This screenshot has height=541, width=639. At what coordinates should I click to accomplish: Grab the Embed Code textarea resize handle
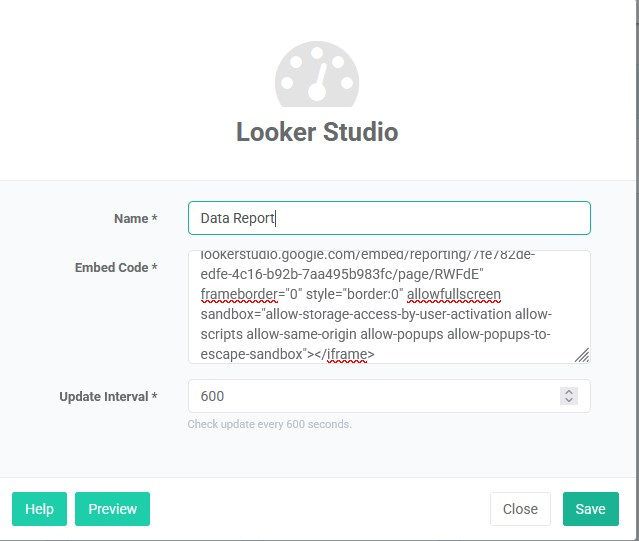(x=582, y=355)
